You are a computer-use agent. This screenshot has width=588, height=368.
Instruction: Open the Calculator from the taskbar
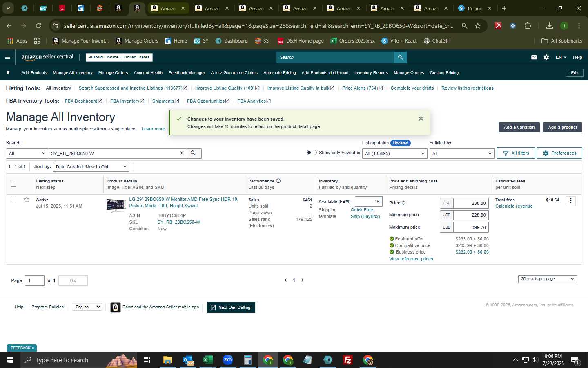coord(247,360)
